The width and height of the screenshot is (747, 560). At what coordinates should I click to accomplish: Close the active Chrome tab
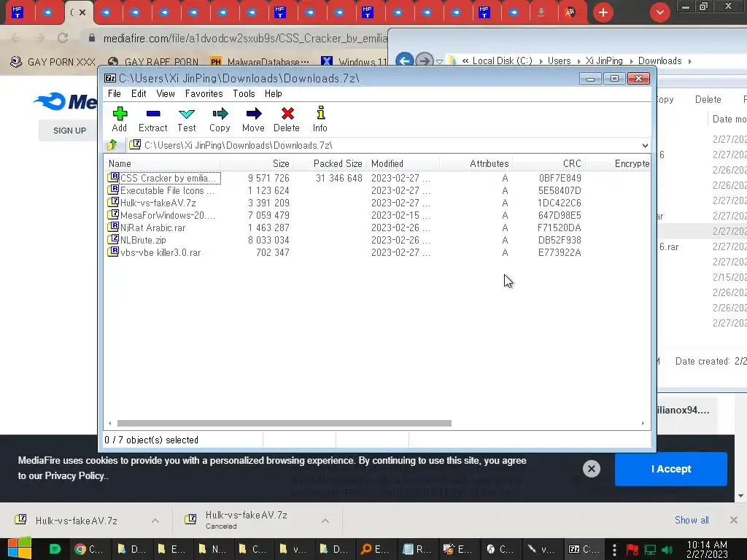(x=82, y=12)
